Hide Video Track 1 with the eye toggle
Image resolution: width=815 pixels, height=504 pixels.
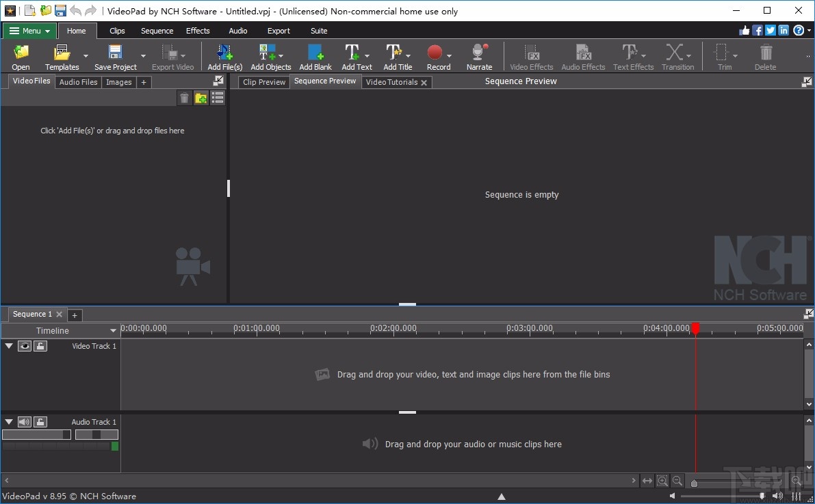click(25, 345)
